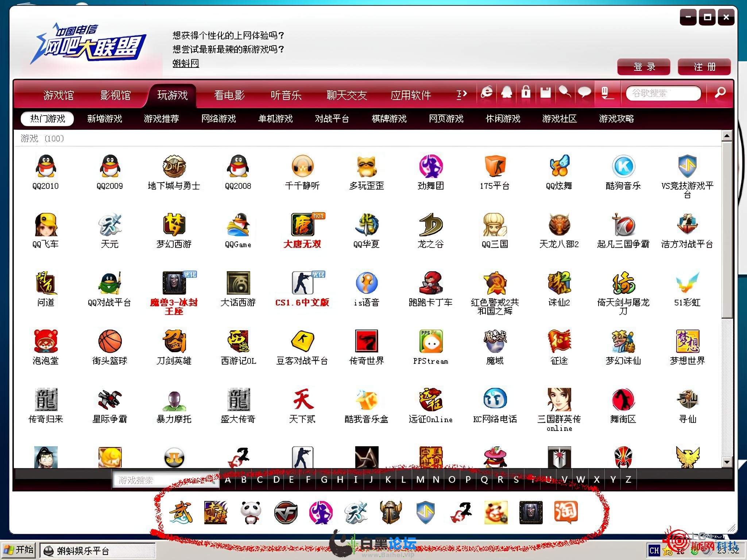Launch the QQ飞车 game icon

(x=46, y=224)
